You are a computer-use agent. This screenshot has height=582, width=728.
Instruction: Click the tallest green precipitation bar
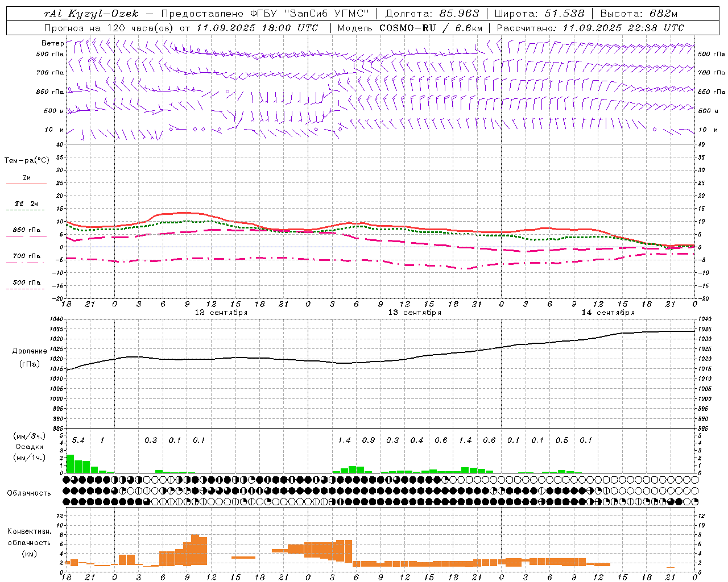(x=70, y=464)
